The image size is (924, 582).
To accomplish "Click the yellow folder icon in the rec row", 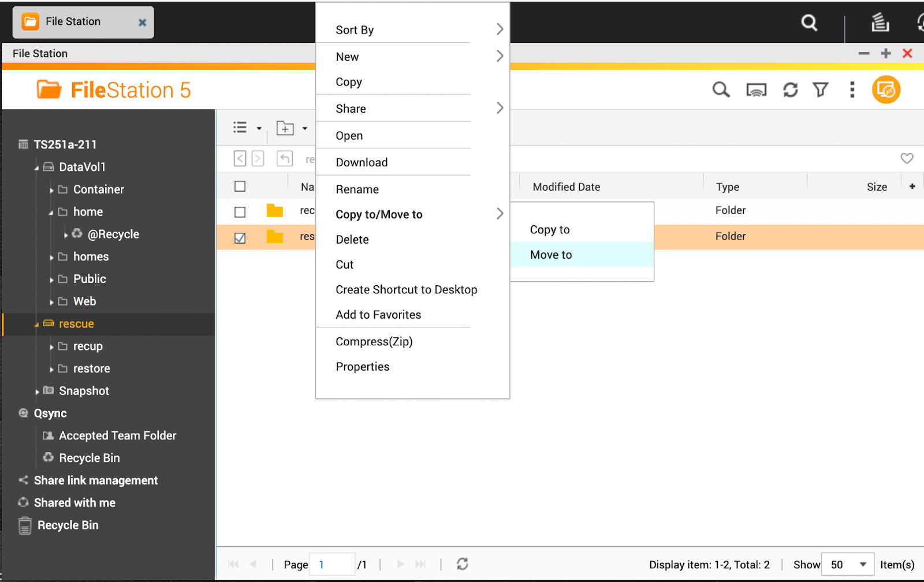I will (275, 211).
